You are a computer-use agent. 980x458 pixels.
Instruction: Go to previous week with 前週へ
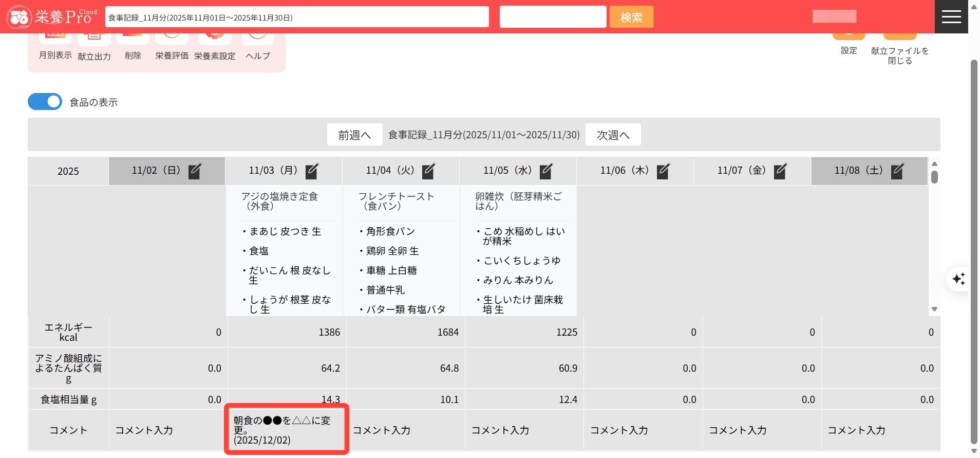point(354,135)
